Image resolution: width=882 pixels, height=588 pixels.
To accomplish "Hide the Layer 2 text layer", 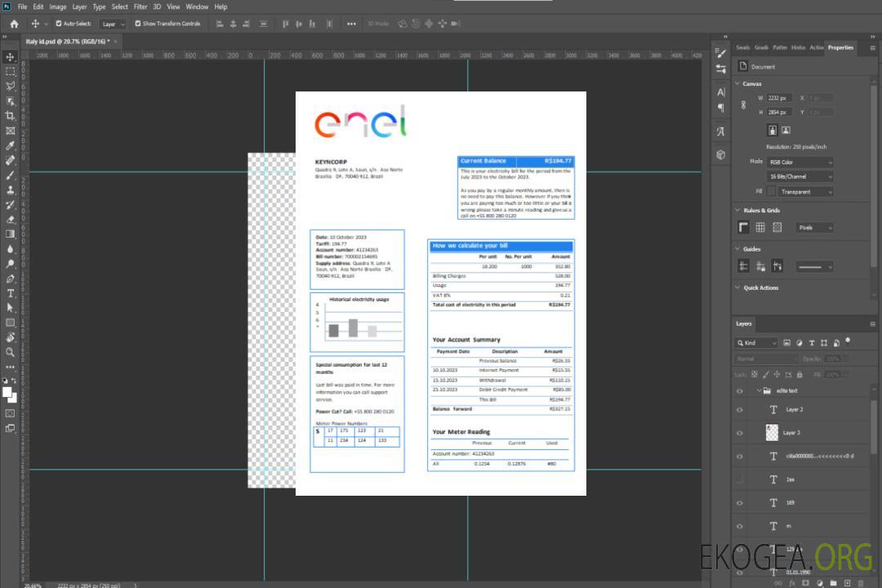I will (740, 410).
